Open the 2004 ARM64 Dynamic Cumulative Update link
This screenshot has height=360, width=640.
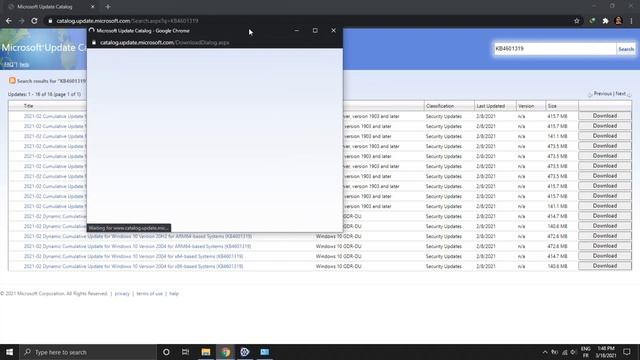click(137, 247)
